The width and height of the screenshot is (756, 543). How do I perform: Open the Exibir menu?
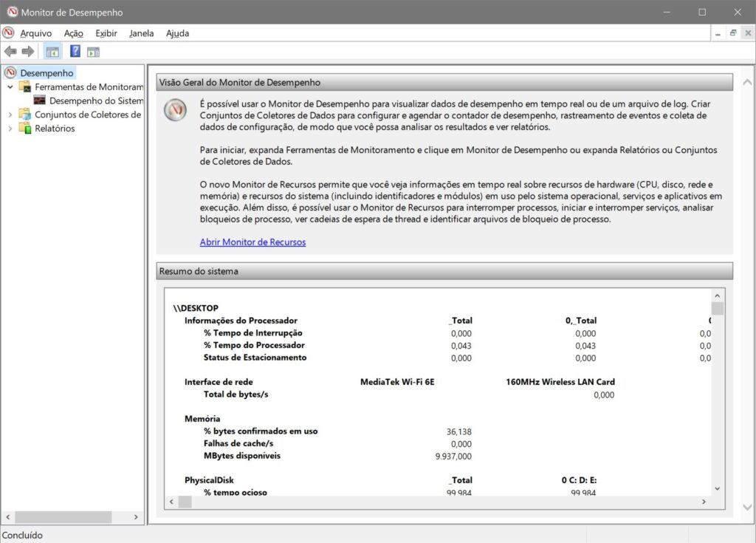(106, 33)
